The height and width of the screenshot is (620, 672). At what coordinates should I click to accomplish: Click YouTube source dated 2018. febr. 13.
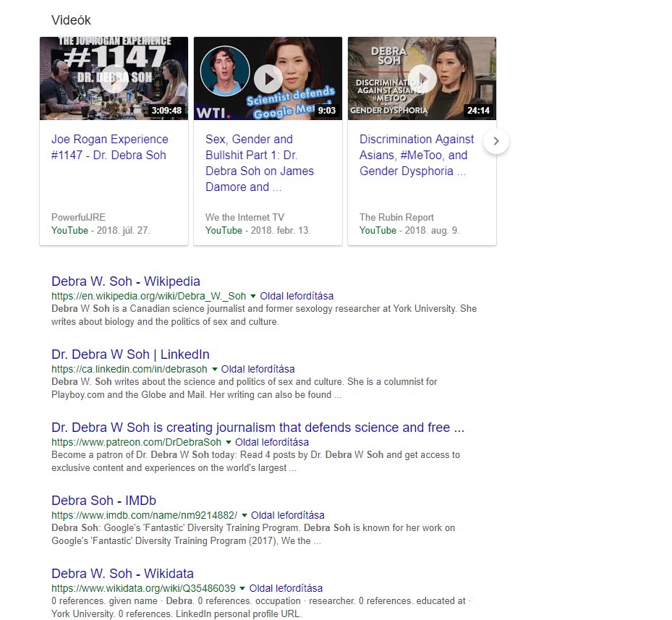pyautogui.click(x=224, y=231)
